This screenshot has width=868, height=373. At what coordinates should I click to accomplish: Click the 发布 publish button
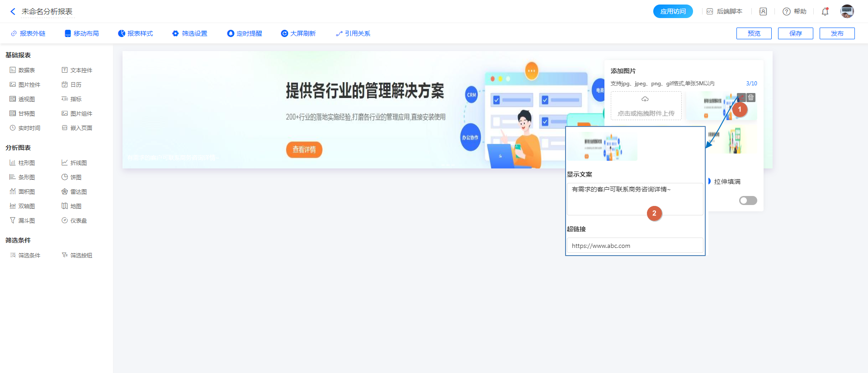point(837,33)
